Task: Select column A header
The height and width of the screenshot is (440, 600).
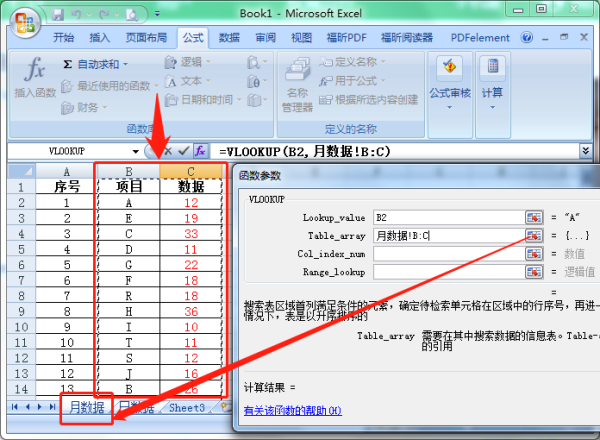Action: pyautogui.click(x=67, y=171)
